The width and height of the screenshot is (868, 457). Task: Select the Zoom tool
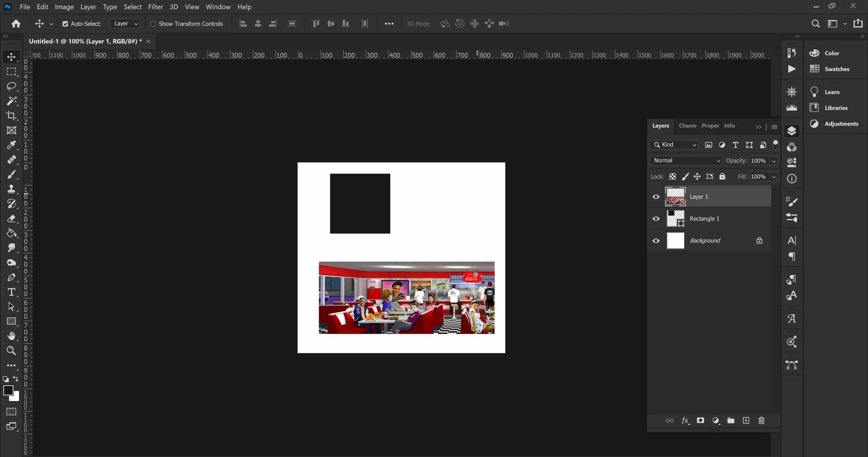[x=12, y=351]
